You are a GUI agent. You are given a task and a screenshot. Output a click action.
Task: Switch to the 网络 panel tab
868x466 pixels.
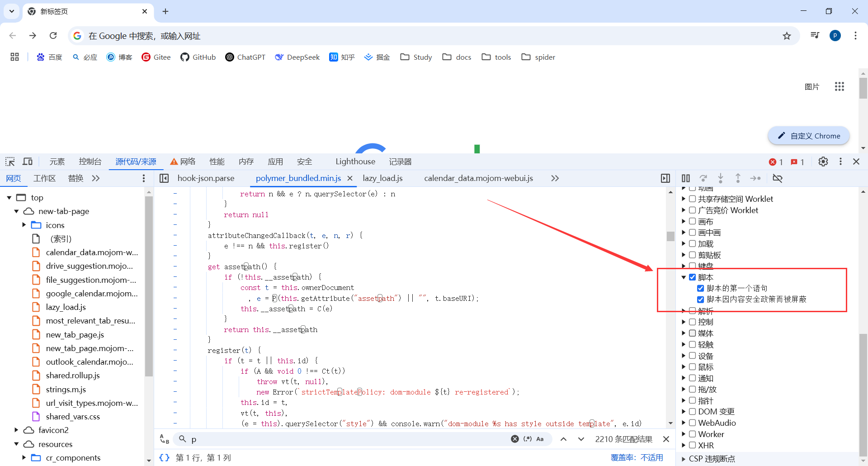tap(183, 162)
